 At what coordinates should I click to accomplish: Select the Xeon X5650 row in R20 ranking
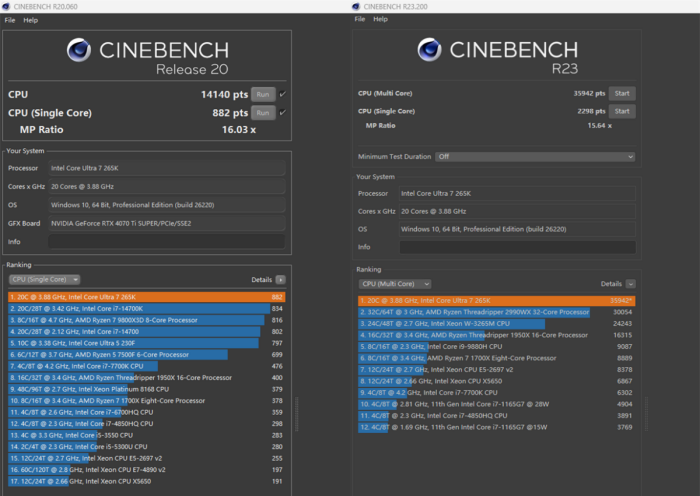pyautogui.click(x=146, y=481)
